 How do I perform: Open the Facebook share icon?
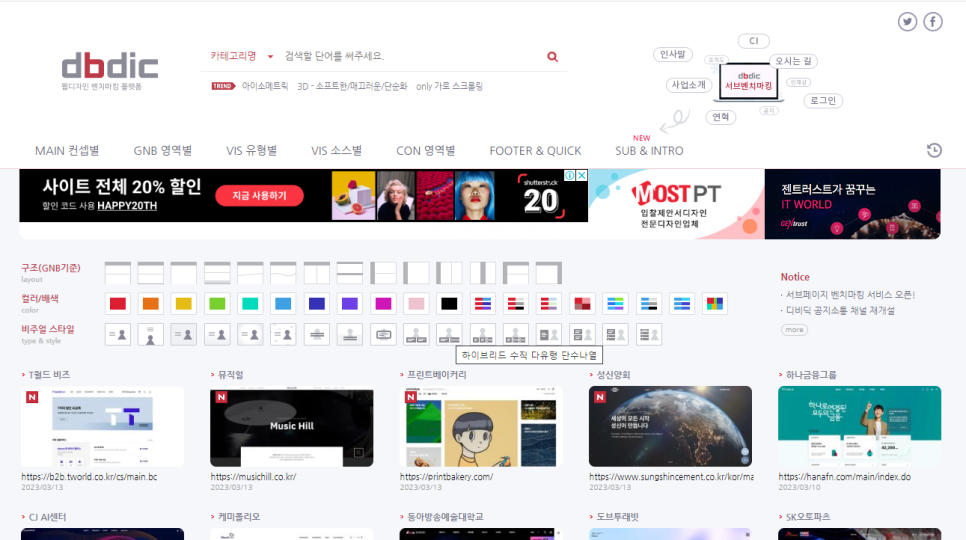(x=933, y=22)
